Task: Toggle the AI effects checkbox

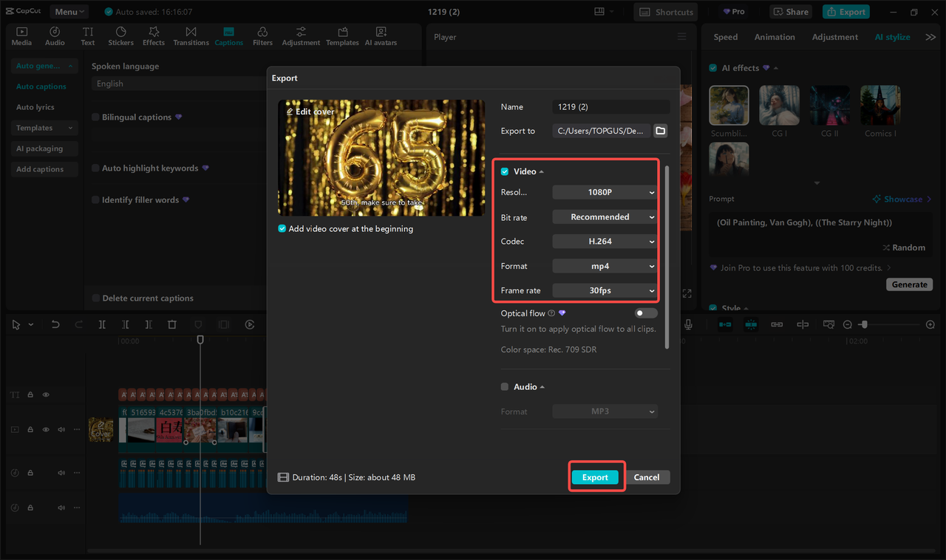Action: click(713, 68)
